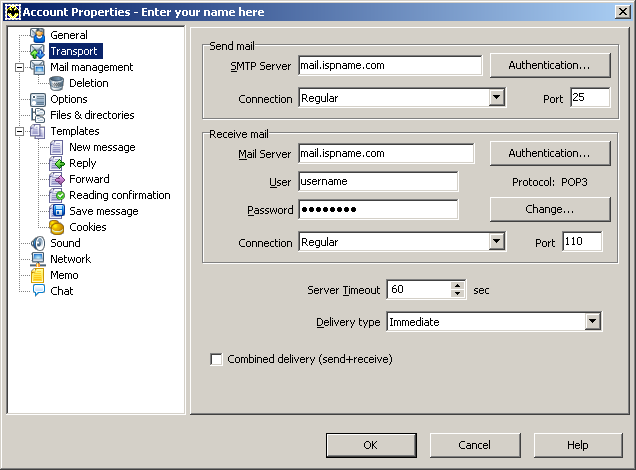Collapse the Mail management tree node
Screen dimensions: 636x470
pos(20,67)
